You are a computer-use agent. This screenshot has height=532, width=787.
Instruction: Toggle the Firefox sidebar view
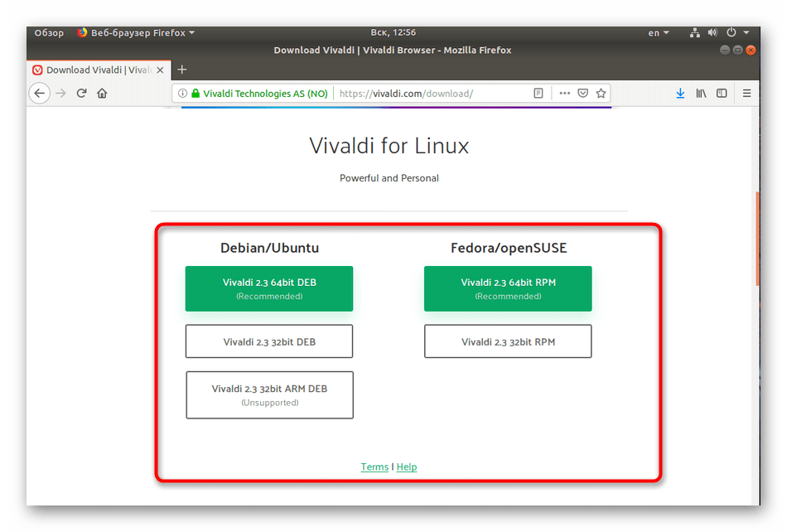(722, 94)
